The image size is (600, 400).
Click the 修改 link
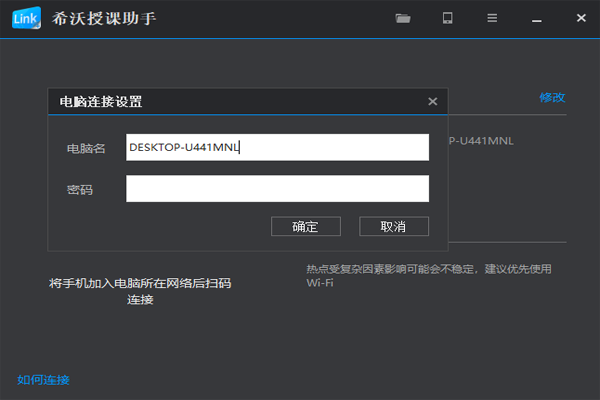tap(552, 97)
